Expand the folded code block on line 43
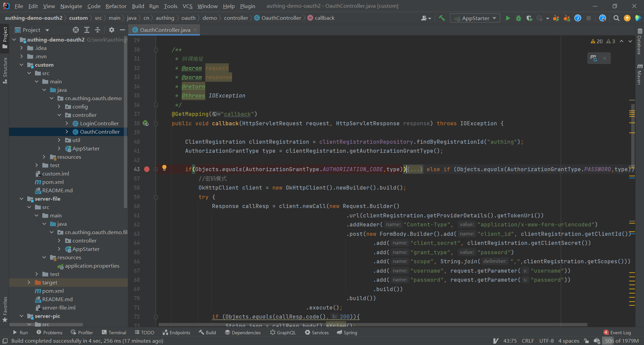The image size is (644, 345). [415, 169]
